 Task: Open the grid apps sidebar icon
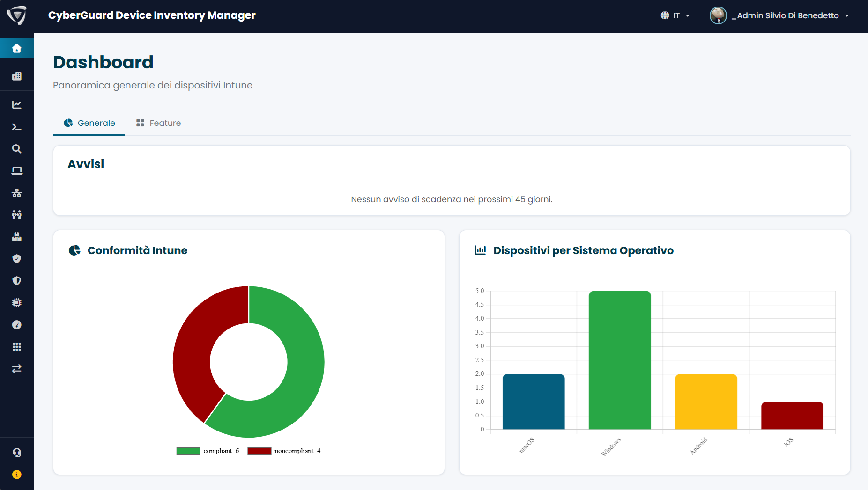(17, 347)
